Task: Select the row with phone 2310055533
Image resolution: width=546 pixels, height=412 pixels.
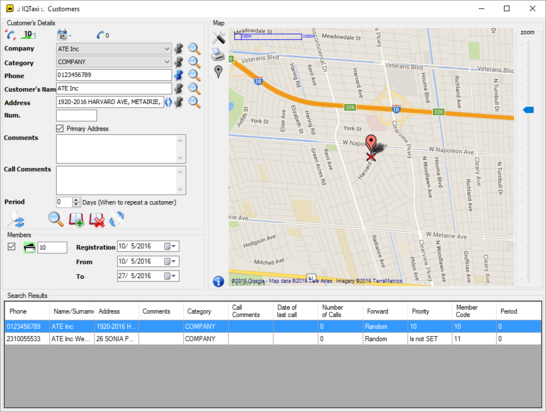Action: tap(273, 339)
